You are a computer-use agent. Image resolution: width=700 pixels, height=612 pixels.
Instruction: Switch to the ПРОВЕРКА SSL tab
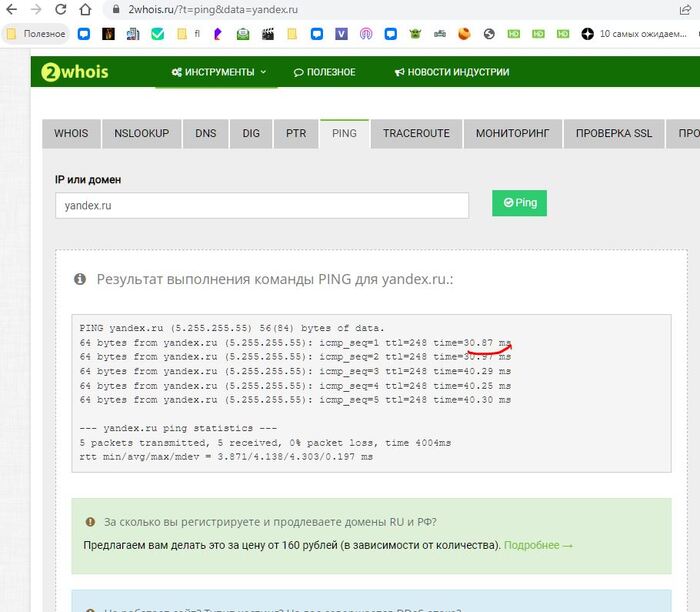[614, 133]
